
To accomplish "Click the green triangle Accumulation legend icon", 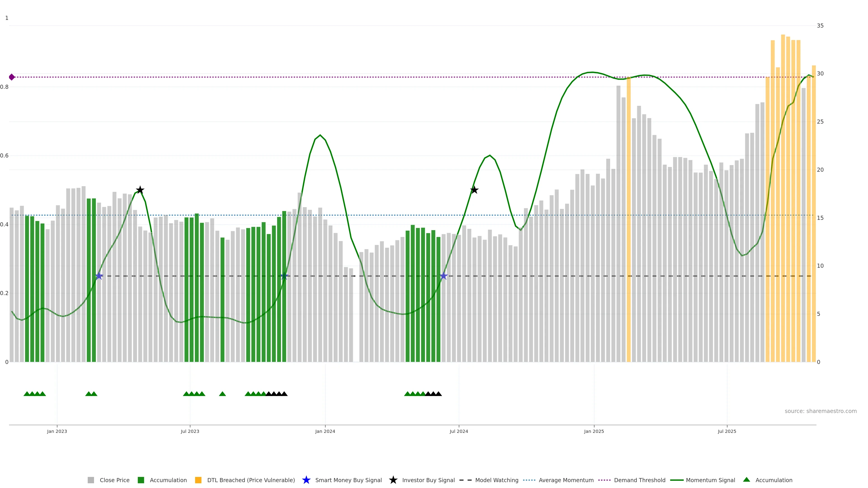I will tap(746, 480).
